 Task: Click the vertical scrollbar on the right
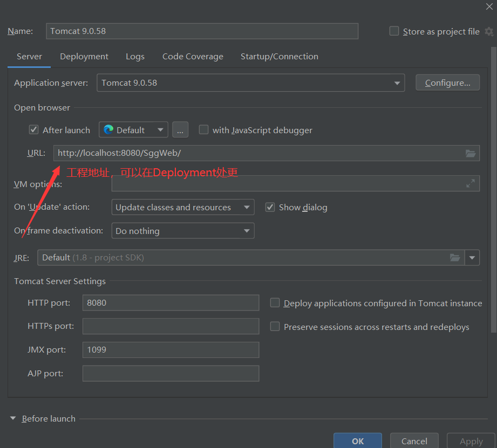click(x=494, y=190)
